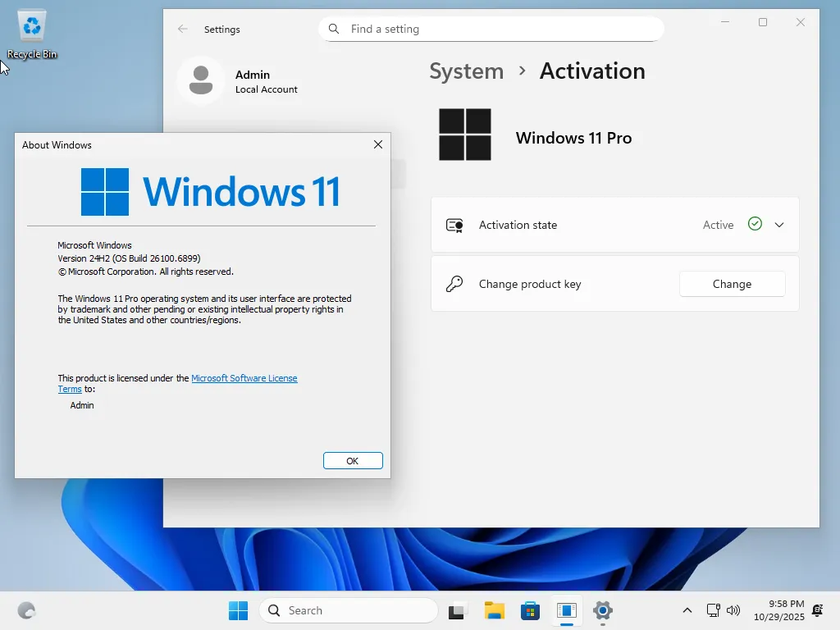
Task: Open the Start menu
Action: (x=237, y=610)
